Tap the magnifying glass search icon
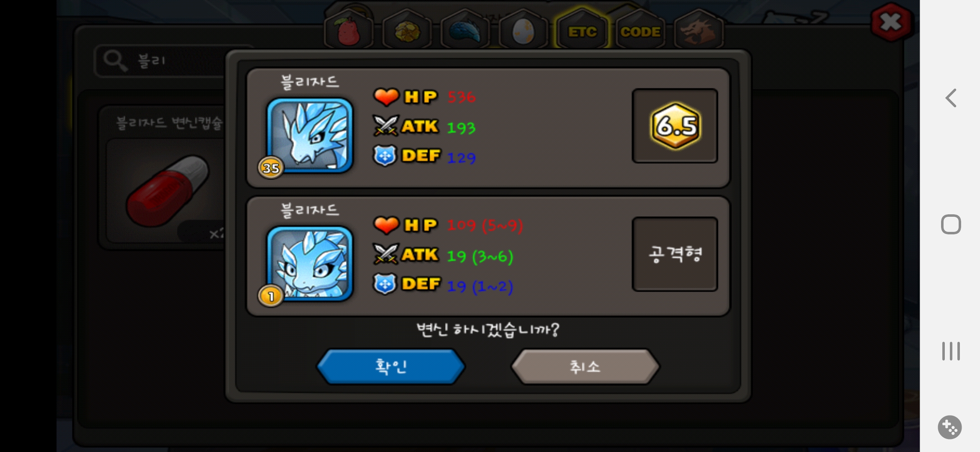This screenshot has width=980, height=452. tap(115, 61)
